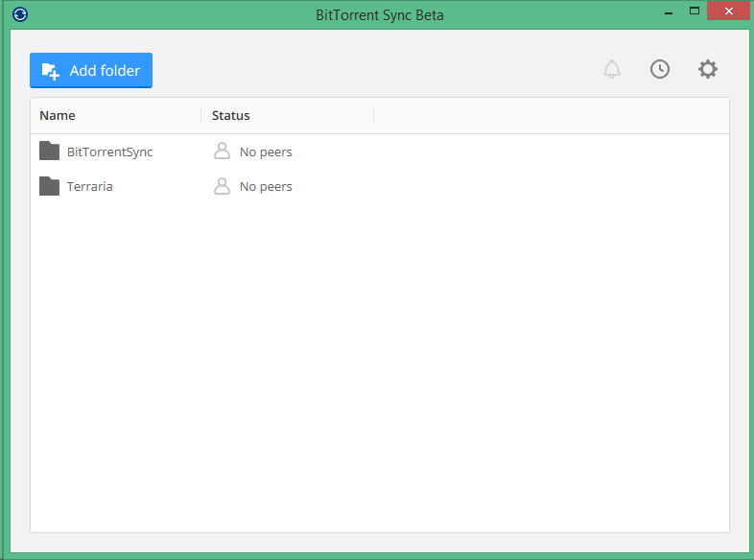This screenshot has width=754, height=560.
Task: Click the Add folder button
Action: pyautogui.click(x=91, y=70)
